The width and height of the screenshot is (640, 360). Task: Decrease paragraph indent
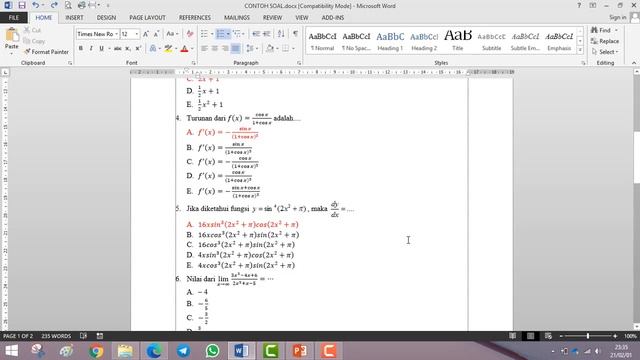pos(256,34)
